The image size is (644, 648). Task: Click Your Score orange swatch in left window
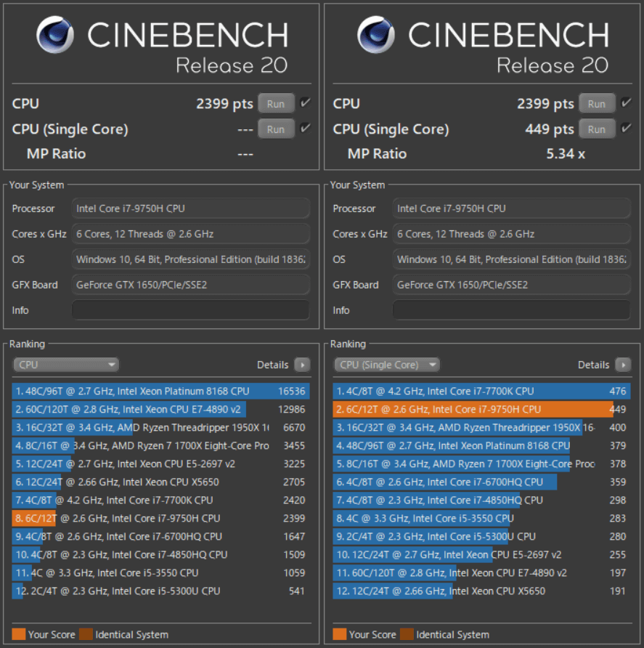[x=19, y=634]
